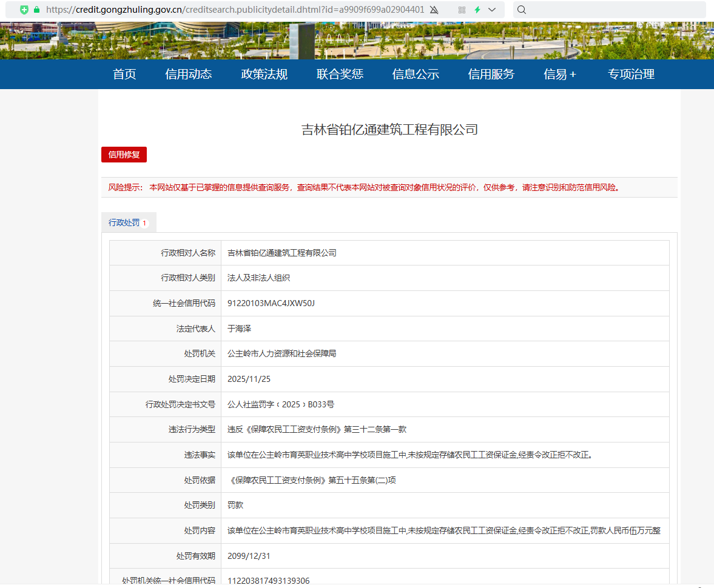Image resolution: width=714 pixels, height=588 pixels.
Task: Go to 信用动态 in the navigation bar
Action: click(x=189, y=74)
